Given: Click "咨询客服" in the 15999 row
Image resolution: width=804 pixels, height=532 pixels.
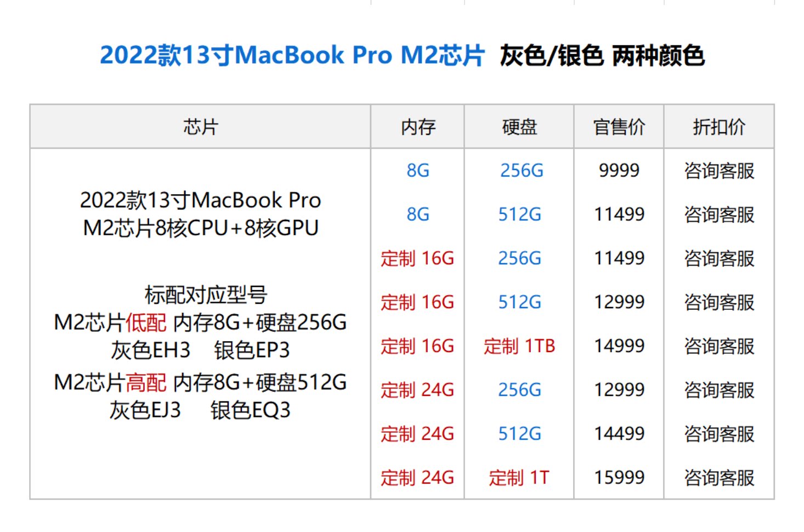Looking at the screenshot, I should tap(719, 478).
